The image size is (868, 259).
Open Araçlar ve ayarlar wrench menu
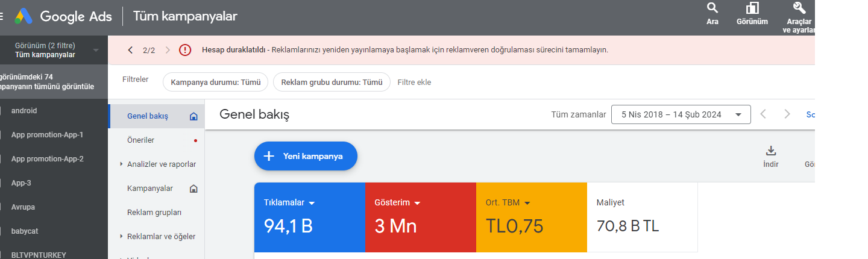(x=799, y=17)
